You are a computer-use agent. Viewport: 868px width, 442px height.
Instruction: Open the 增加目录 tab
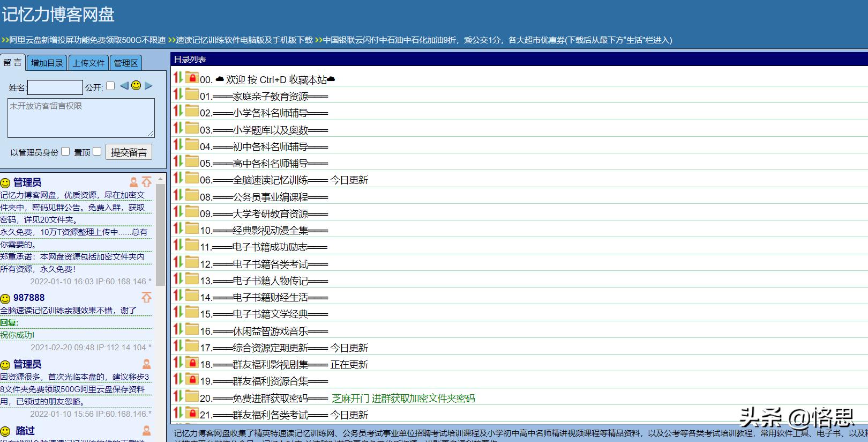[47, 63]
